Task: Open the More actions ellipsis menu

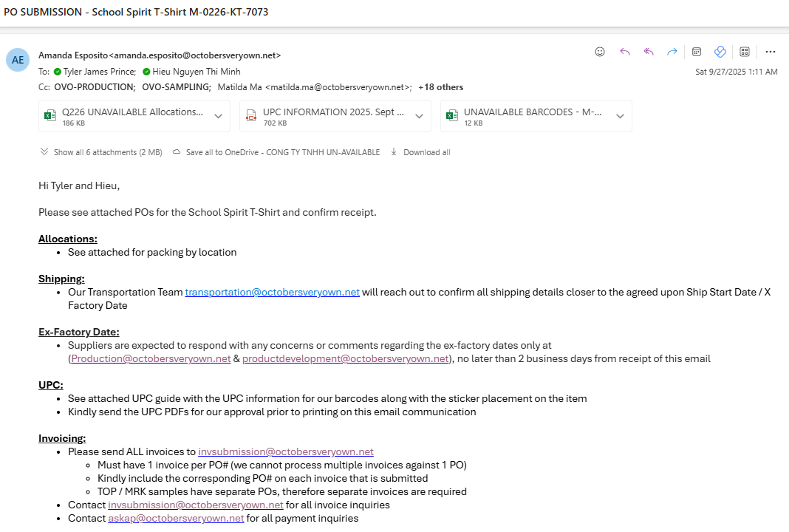Action: [x=770, y=52]
